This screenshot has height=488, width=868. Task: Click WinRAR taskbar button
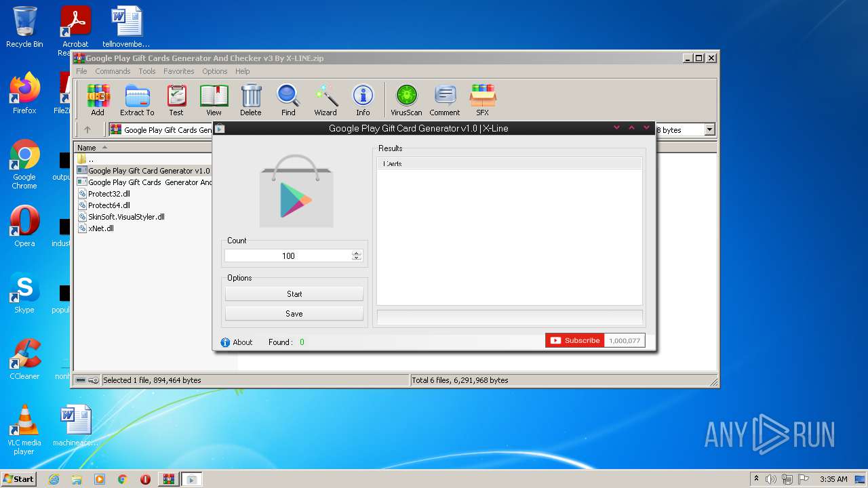[x=168, y=479]
